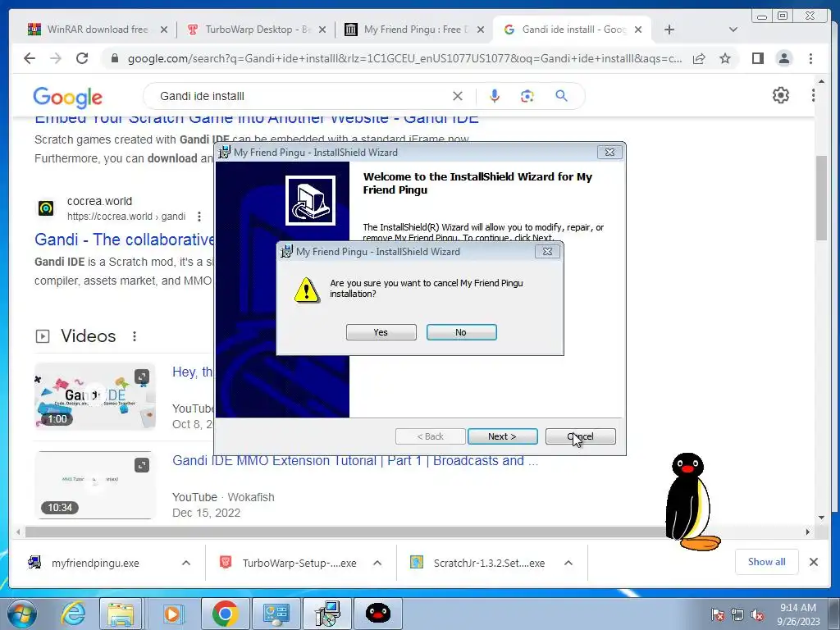Clear the Google search query

pyautogui.click(x=458, y=96)
